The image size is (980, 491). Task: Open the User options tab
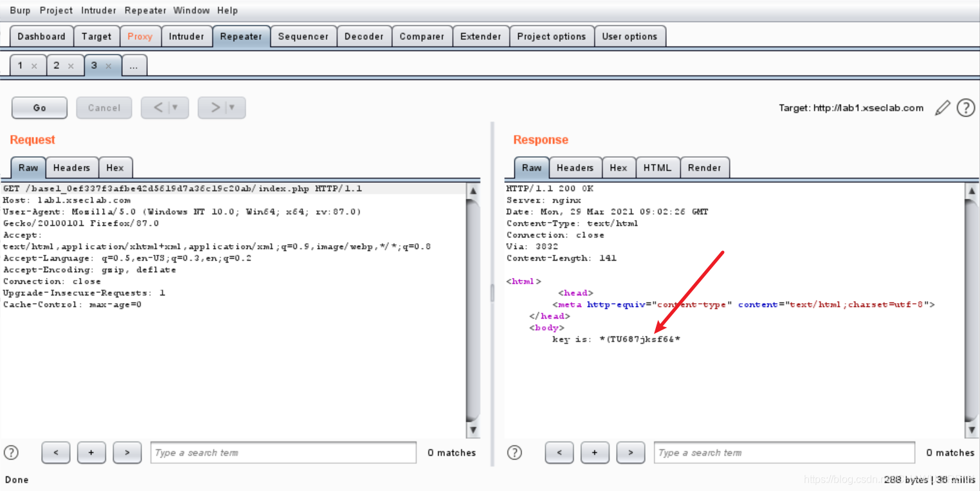(630, 36)
